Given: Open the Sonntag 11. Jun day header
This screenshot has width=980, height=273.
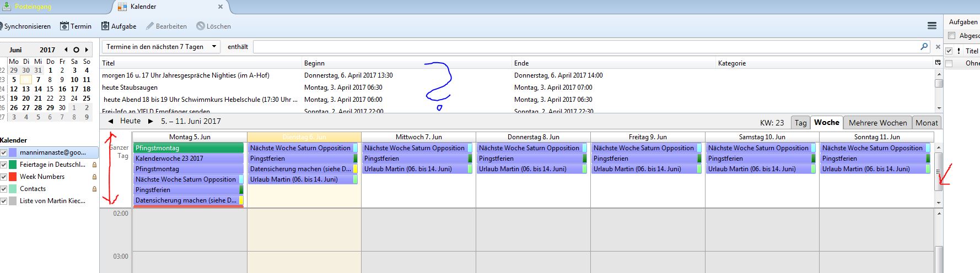Looking at the screenshot, I should point(877,137).
